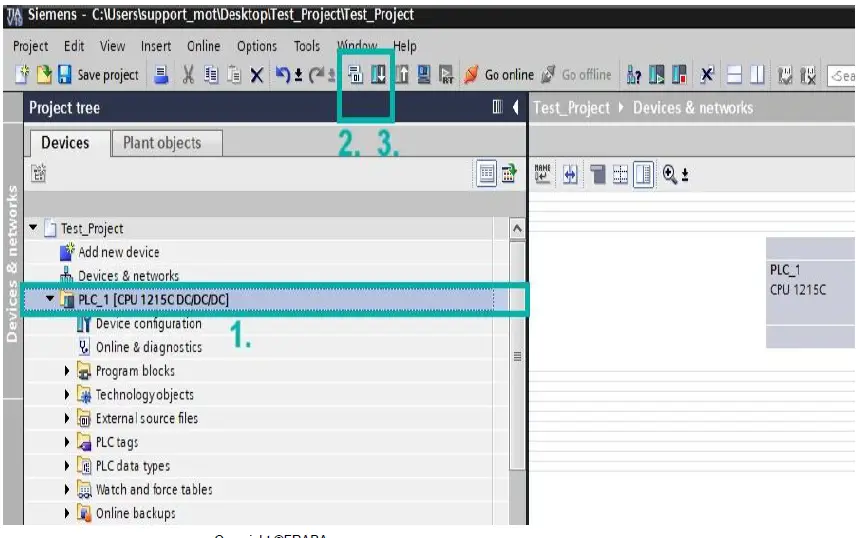Screen dimensions: 856x538
Task: Expand the External source files folder
Action: point(67,418)
